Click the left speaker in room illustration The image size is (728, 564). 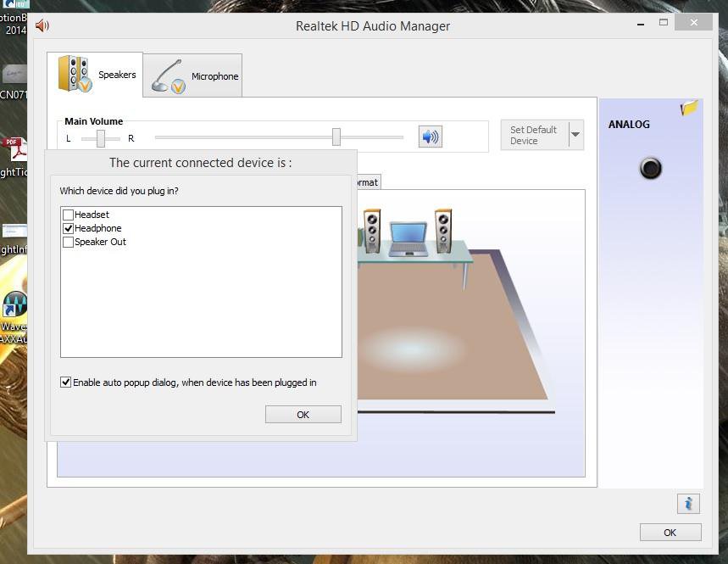coord(372,231)
